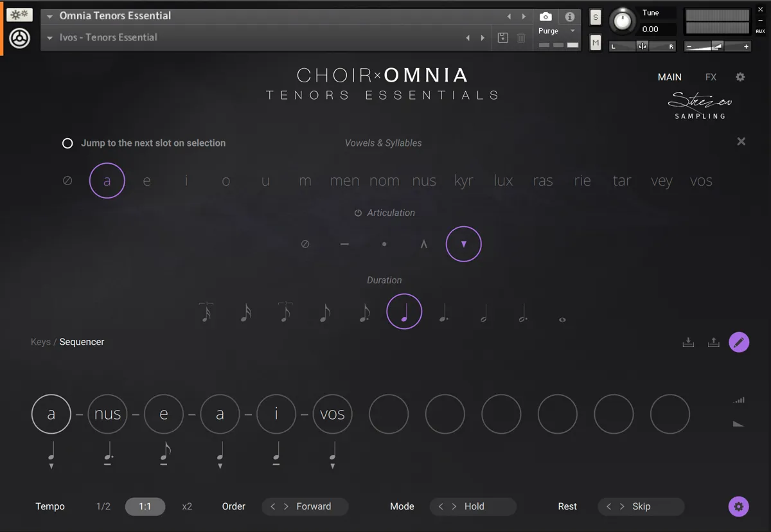Select the syllable 'kyr'

click(x=463, y=181)
